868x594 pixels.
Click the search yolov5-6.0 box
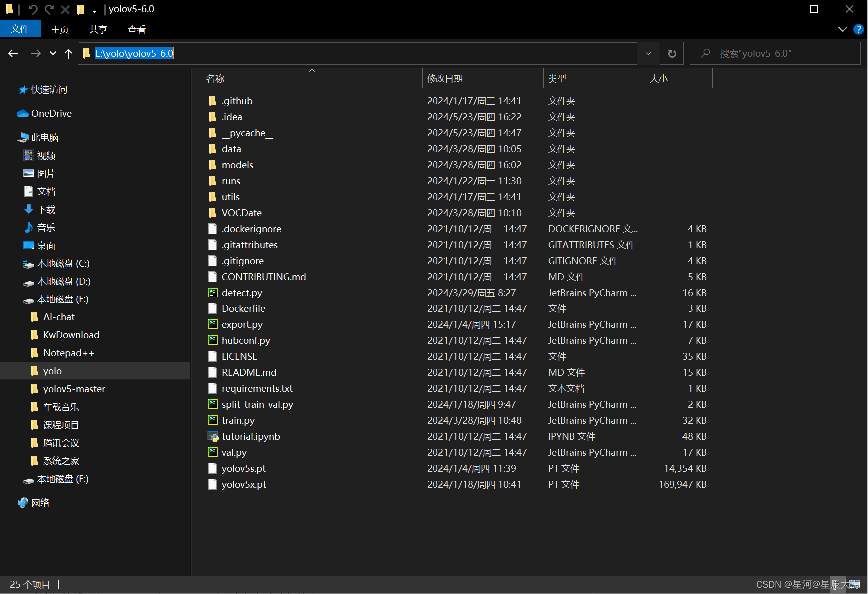pyautogui.click(x=775, y=53)
